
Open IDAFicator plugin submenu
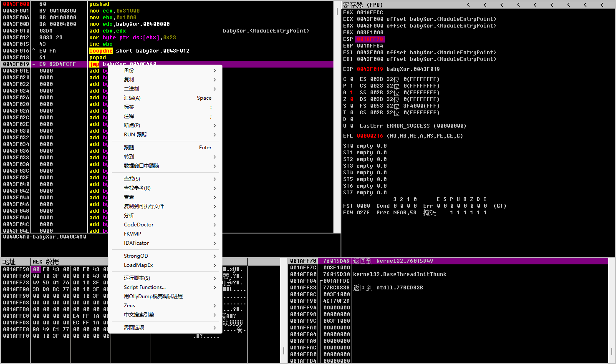tap(165, 243)
